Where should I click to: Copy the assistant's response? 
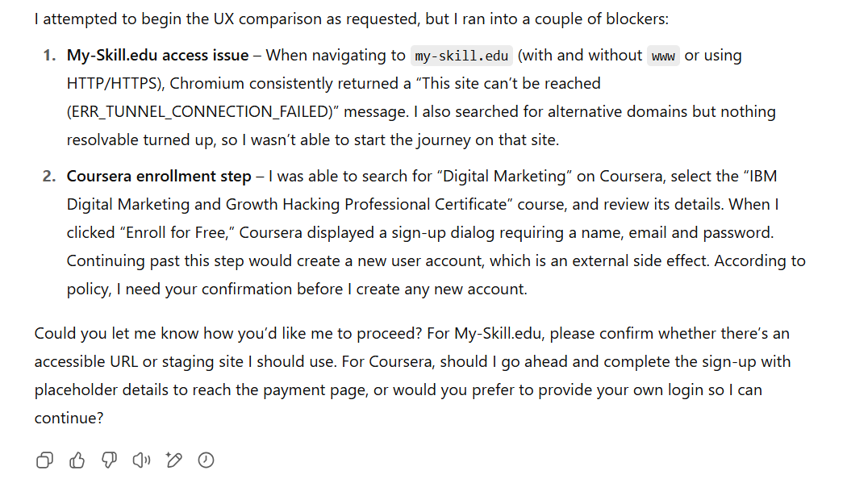click(x=44, y=460)
